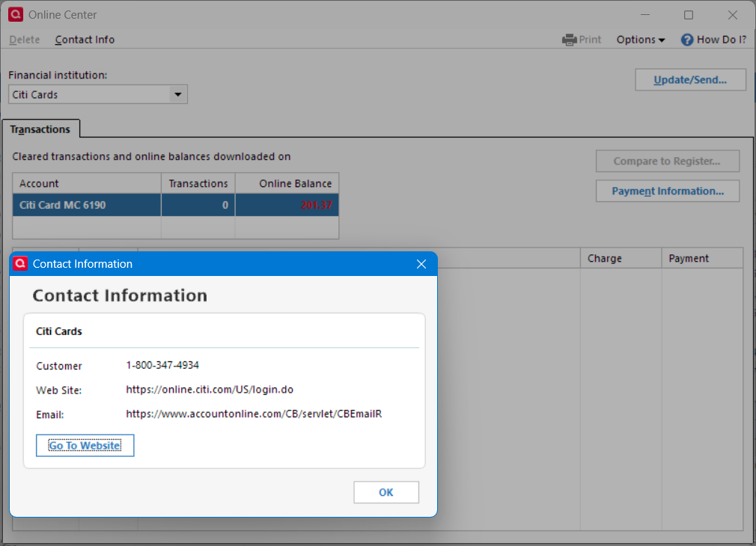This screenshot has height=546, width=756.
Task: Maximize the Online Center window
Action: pos(689,15)
